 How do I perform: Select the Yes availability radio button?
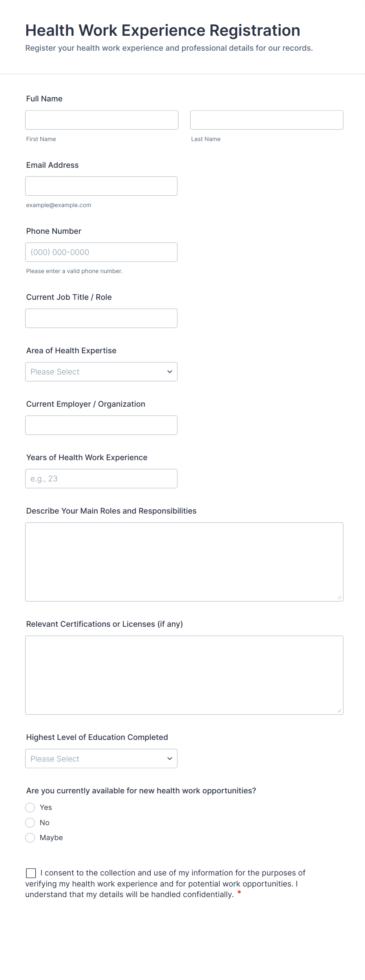[x=30, y=807]
